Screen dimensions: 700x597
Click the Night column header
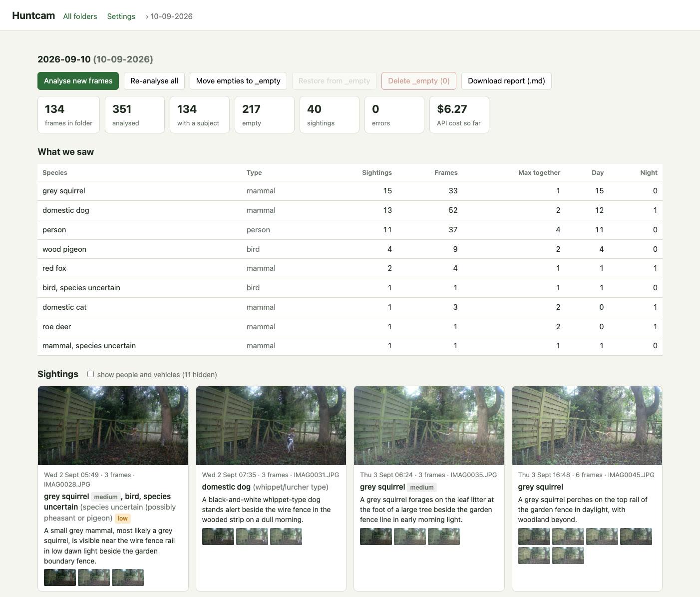pyautogui.click(x=649, y=172)
